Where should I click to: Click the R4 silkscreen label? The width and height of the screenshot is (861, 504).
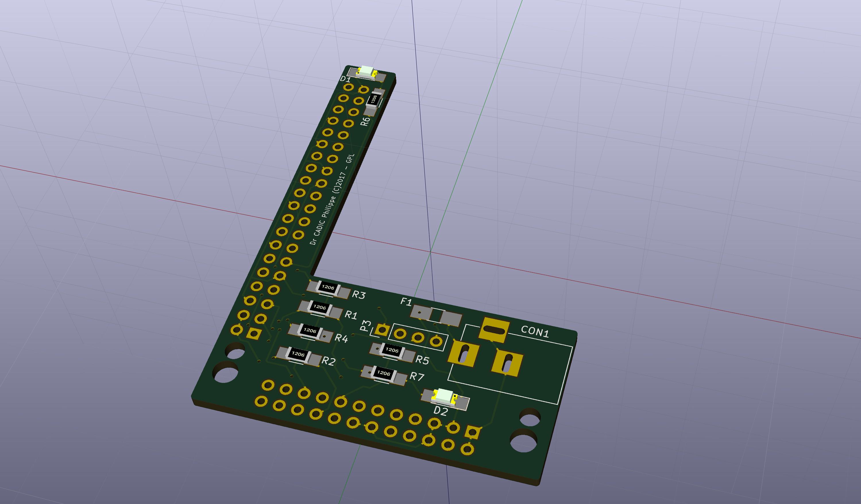pyautogui.click(x=341, y=338)
